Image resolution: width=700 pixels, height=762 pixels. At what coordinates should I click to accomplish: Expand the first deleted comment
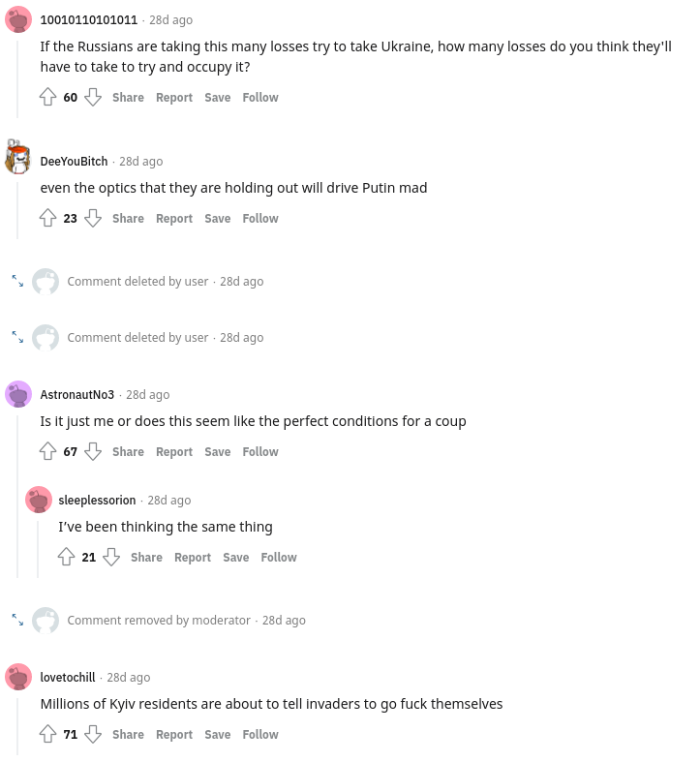tap(17, 281)
